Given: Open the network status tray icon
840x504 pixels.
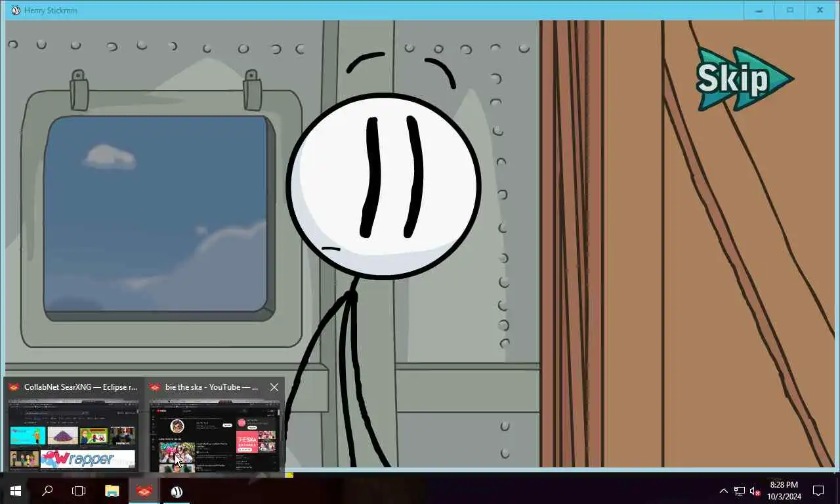Looking at the screenshot, I should click(740, 491).
